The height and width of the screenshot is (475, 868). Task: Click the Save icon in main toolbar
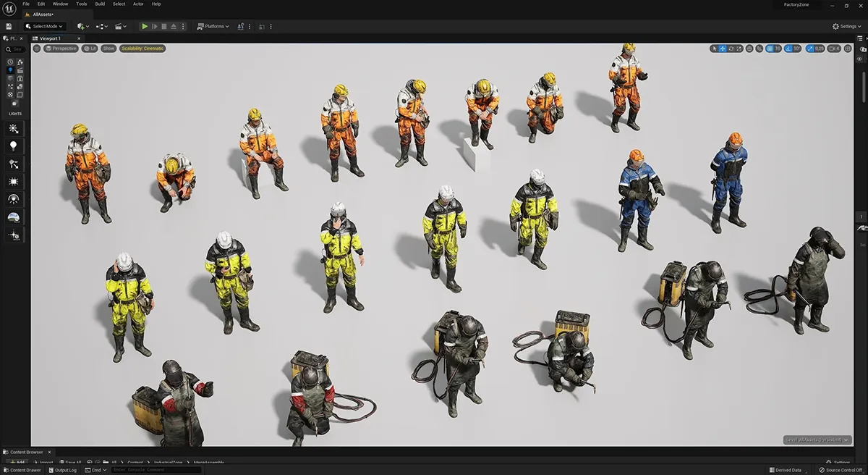pos(9,26)
